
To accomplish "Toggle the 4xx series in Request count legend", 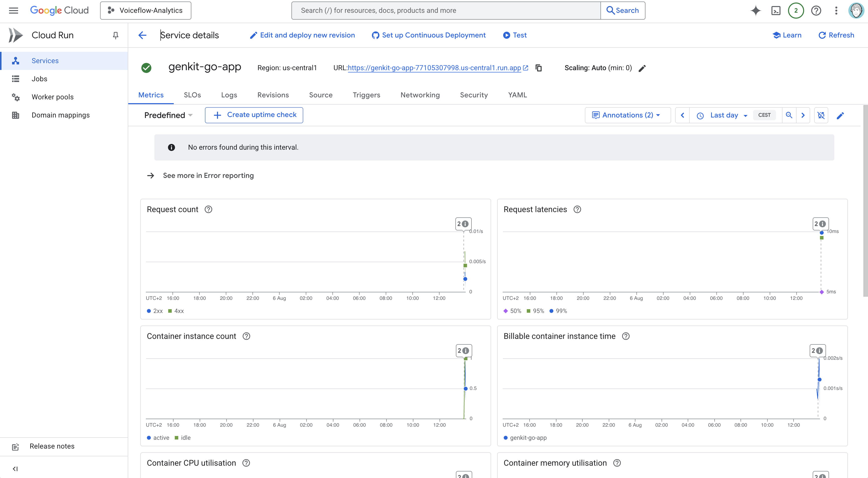I will pyautogui.click(x=176, y=311).
